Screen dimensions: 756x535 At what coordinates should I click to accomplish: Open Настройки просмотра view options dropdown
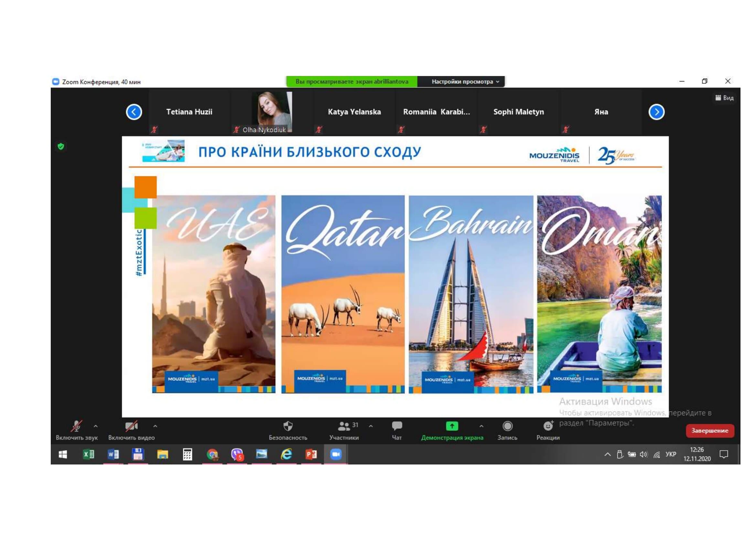tap(465, 82)
